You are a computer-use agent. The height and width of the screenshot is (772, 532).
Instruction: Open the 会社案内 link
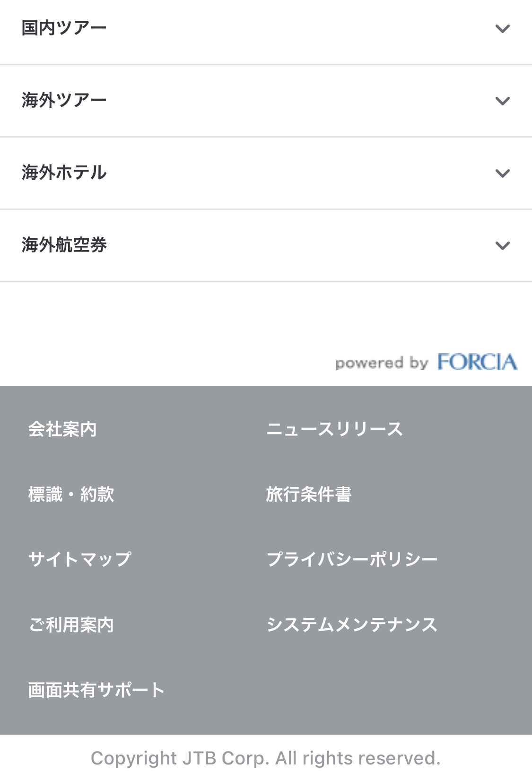coord(62,429)
